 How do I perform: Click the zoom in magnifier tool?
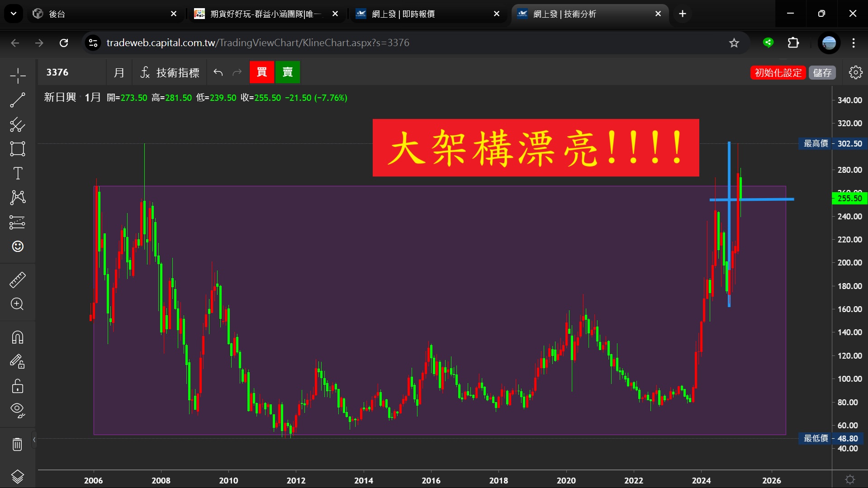click(x=18, y=304)
